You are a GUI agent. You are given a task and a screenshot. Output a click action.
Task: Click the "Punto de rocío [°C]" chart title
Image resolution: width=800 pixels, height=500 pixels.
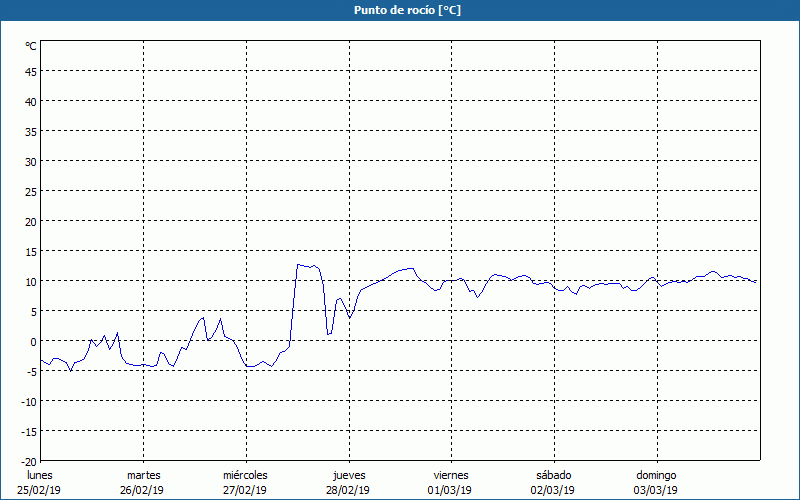pos(400,10)
